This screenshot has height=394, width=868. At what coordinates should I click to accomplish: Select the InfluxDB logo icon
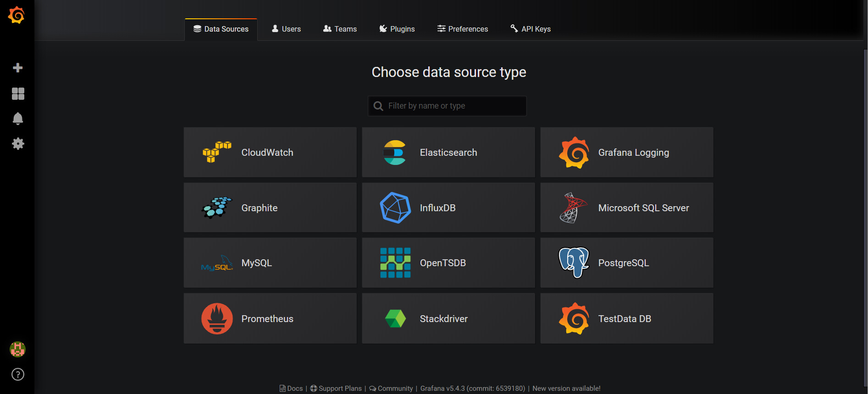395,208
